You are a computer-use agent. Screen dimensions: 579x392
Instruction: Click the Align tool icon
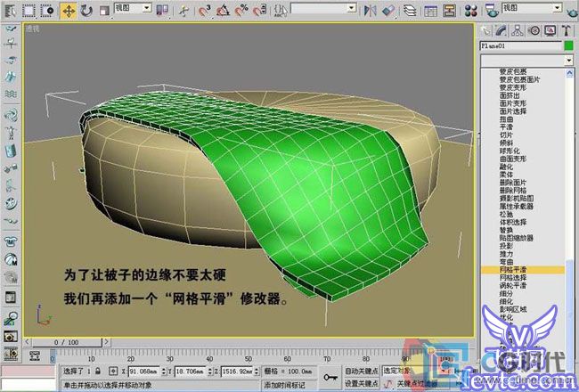pyautogui.click(x=387, y=11)
